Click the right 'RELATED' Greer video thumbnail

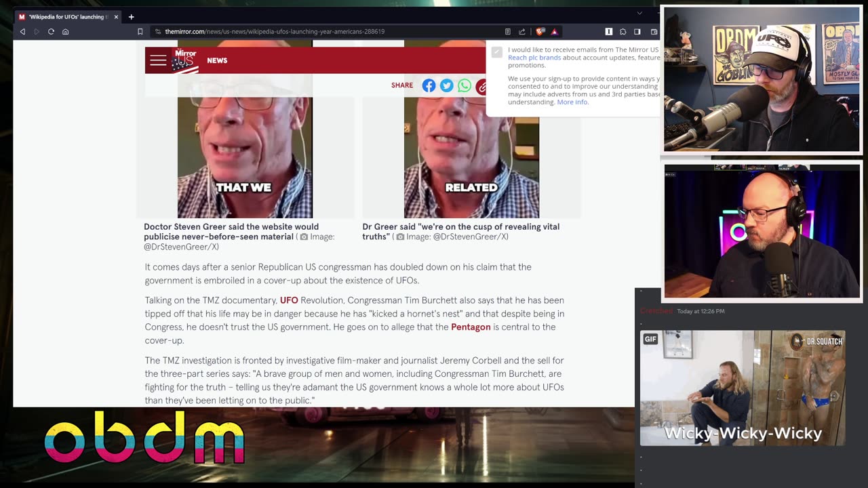click(471, 129)
